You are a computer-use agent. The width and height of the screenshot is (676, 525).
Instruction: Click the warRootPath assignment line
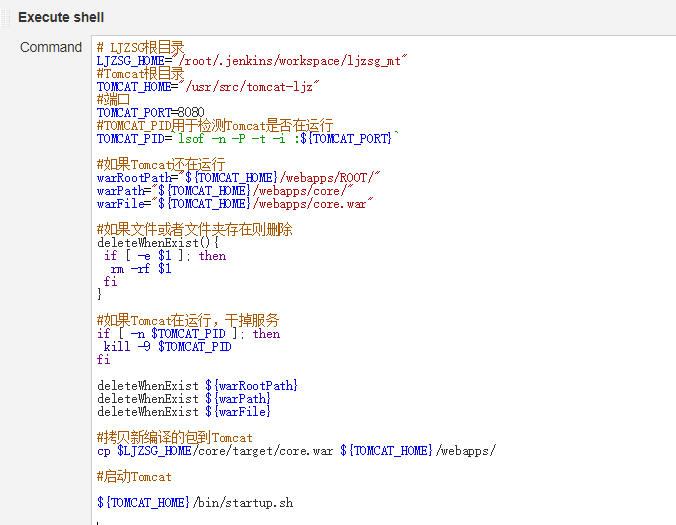pyautogui.click(x=238, y=178)
